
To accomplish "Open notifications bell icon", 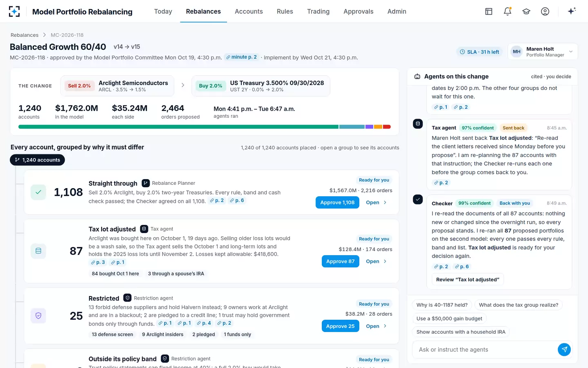I will pos(508,11).
